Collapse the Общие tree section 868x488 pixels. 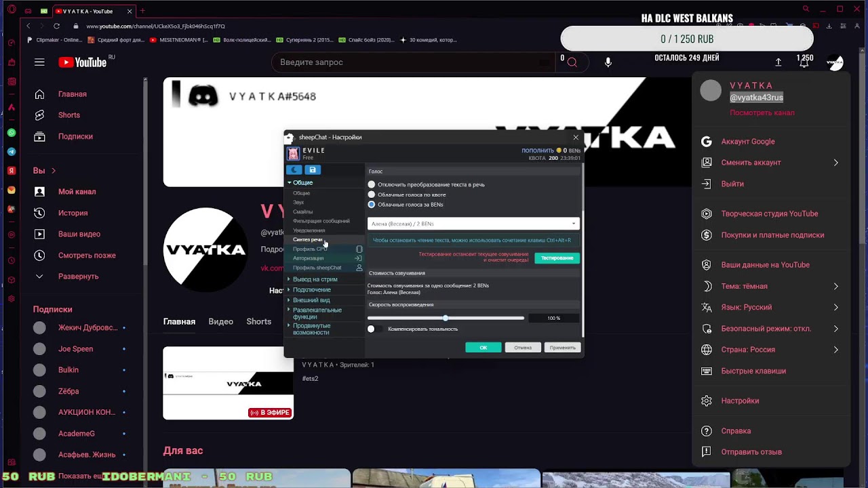click(290, 182)
